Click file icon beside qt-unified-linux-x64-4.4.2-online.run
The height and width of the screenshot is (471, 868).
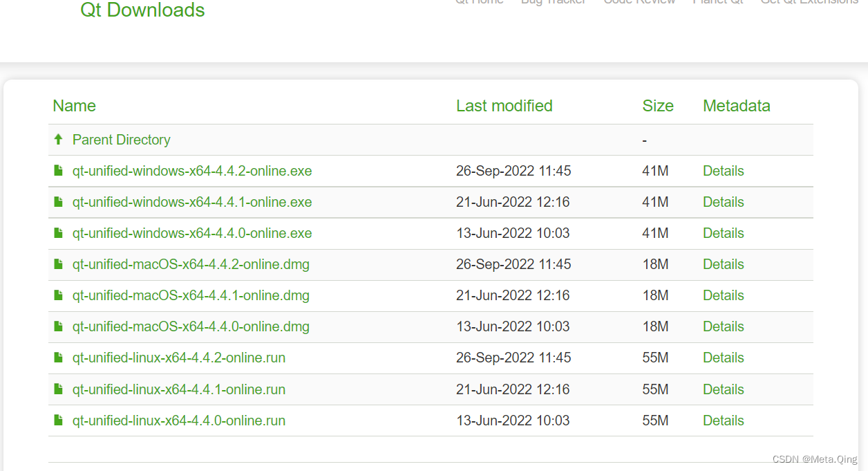(59, 358)
